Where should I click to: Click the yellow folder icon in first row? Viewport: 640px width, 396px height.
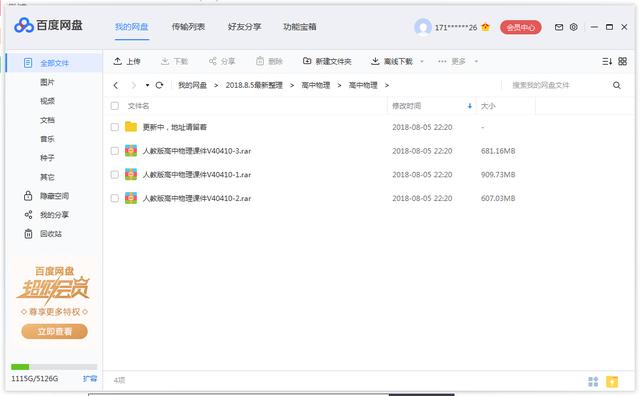pos(131,127)
